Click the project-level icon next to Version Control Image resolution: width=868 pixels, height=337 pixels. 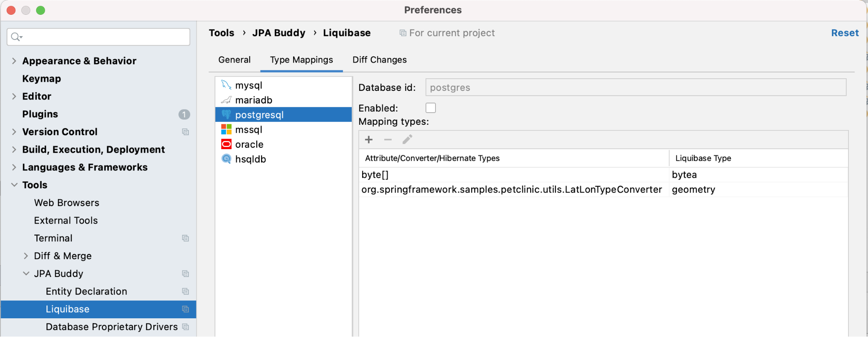coord(185,132)
